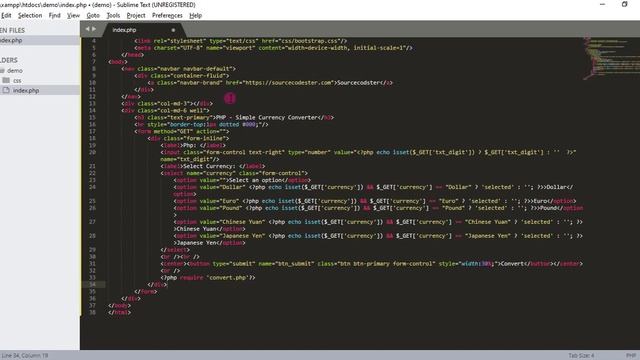The width and height of the screenshot is (640, 360).
Task: Go to previous tab with left arrow
Action: 87,29
